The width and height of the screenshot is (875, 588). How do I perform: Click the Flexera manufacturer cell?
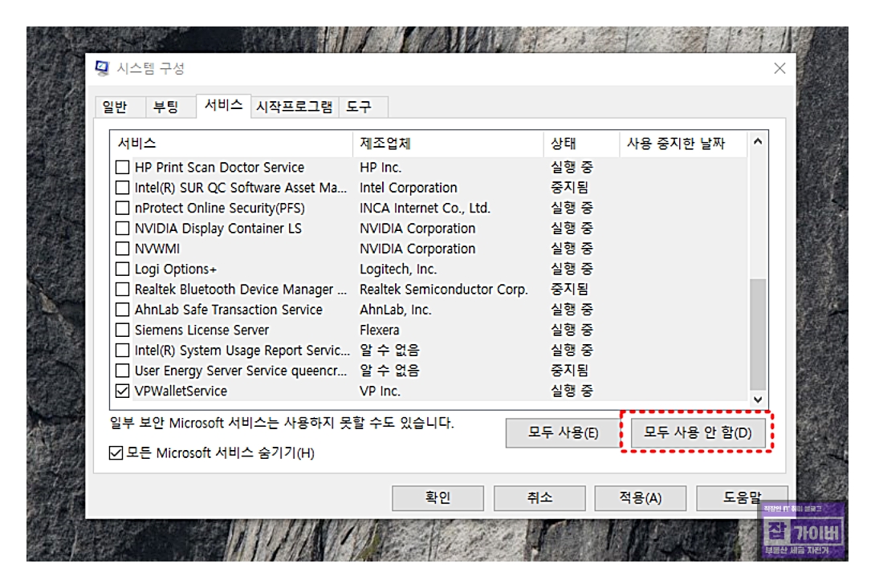pyautogui.click(x=380, y=330)
